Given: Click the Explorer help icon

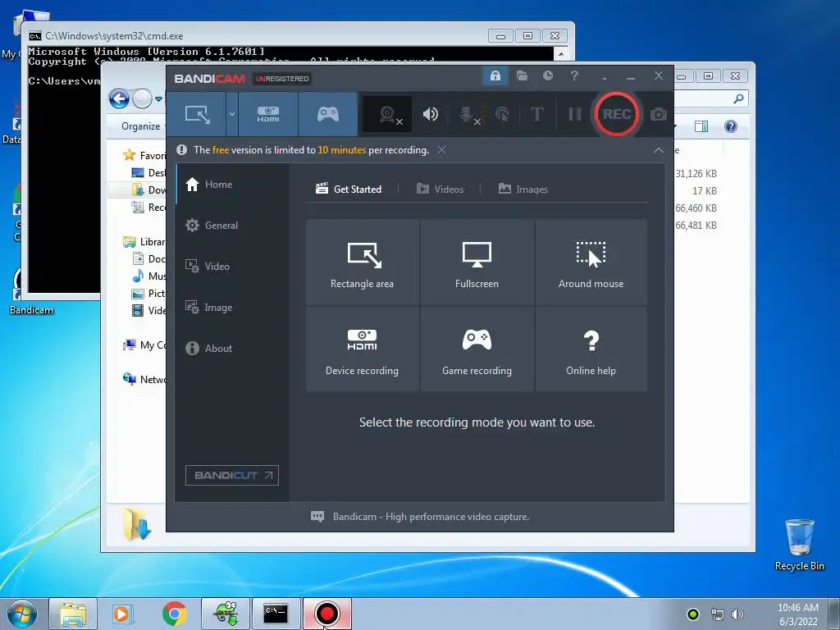Looking at the screenshot, I should pos(730,126).
